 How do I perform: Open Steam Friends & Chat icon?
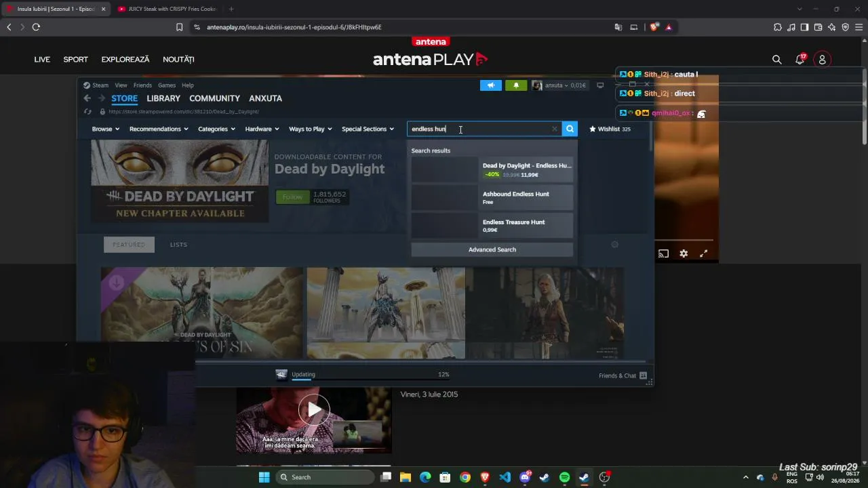(x=643, y=375)
